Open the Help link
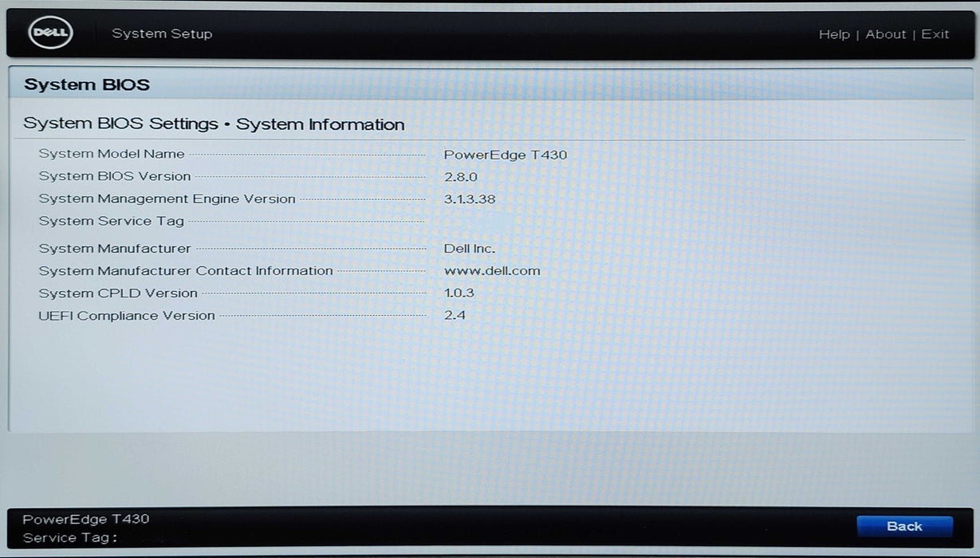 (834, 34)
